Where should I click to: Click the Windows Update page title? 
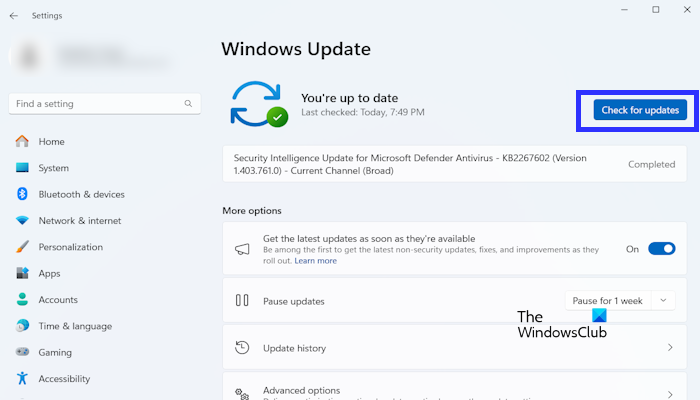[296, 49]
